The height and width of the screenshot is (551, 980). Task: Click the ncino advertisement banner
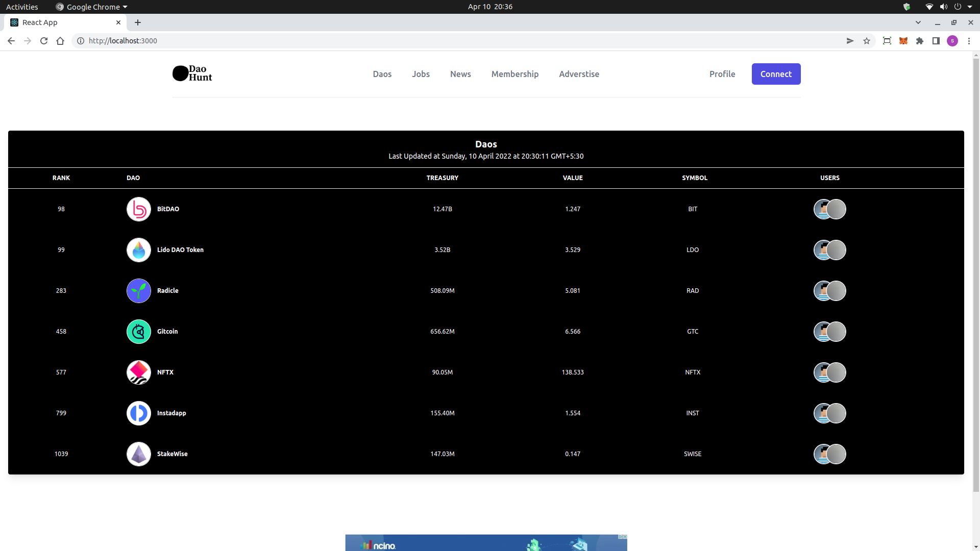click(486, 543)
